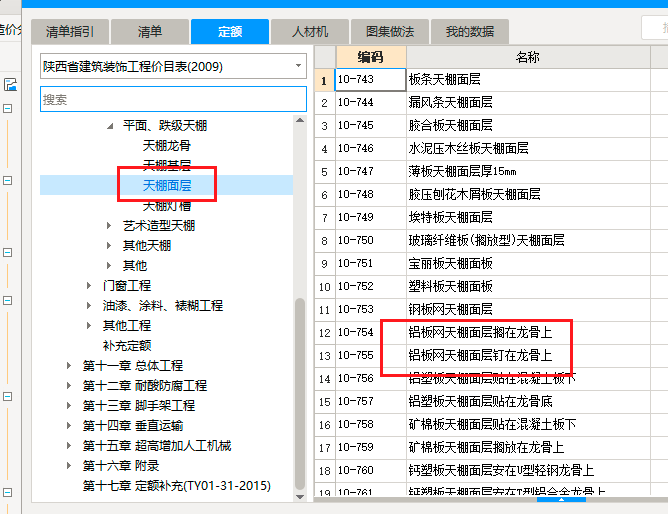Select row 塑料板天棚面板

(x=528, y=287)
